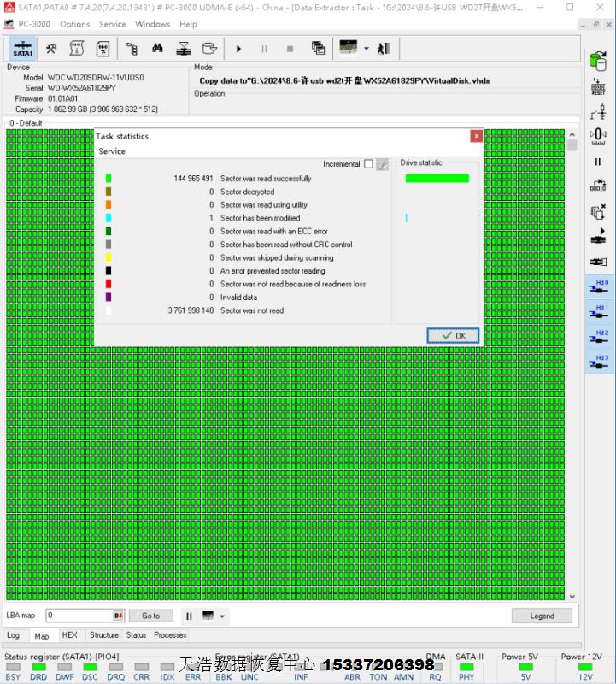Click the Legend button
Viewport: 616px width, 684px height.
(542, 616)
